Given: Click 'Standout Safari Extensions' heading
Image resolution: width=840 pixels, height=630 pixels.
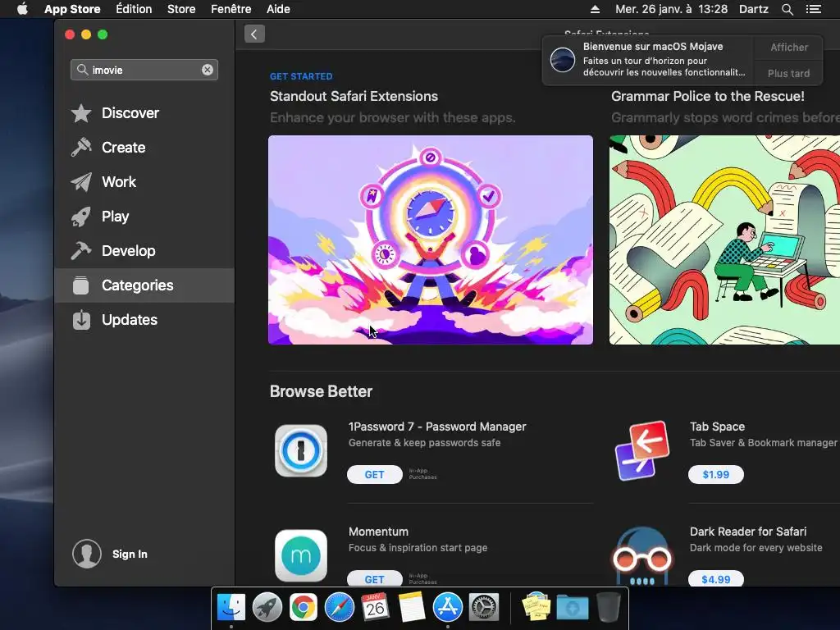Looking at the screenshot, I should [x=354, y=97].
